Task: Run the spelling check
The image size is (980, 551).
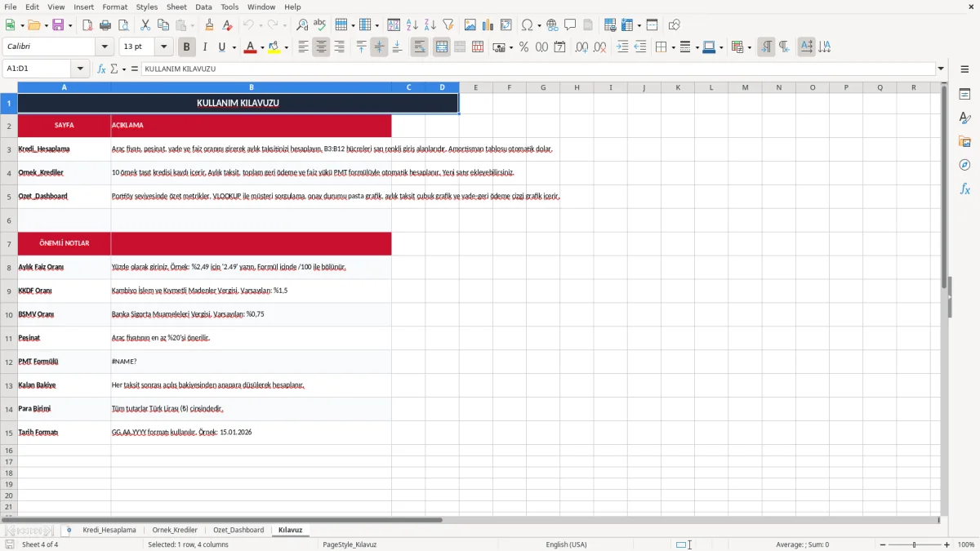Action: point(320,25)
